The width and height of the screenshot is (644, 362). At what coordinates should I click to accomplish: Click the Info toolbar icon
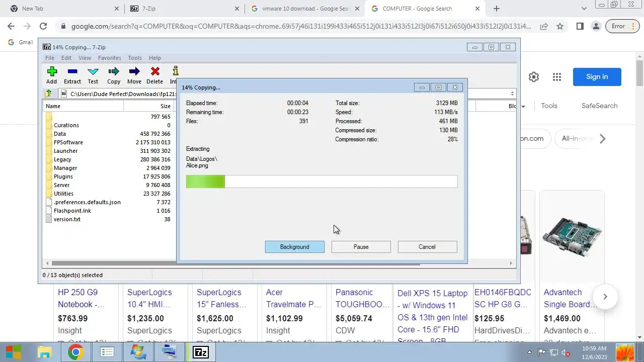174,75
